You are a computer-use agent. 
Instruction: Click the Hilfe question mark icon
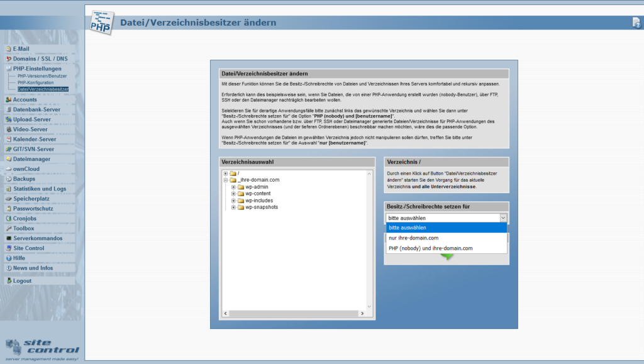click(x=9, y=258)
